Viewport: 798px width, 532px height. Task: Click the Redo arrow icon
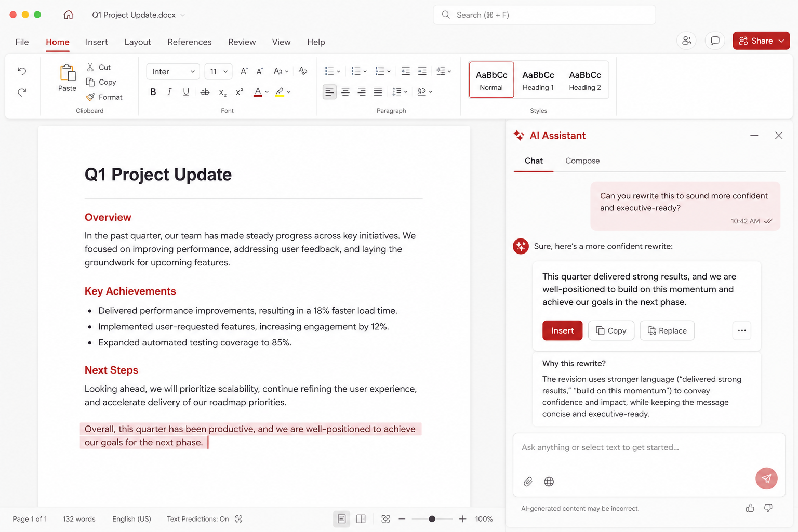point(22,92)
